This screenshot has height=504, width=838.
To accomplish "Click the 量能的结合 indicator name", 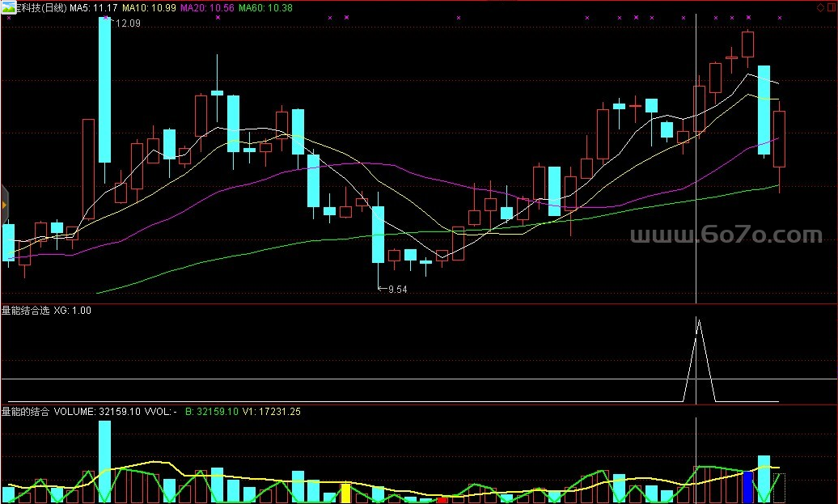I will (x=25, y=412).
